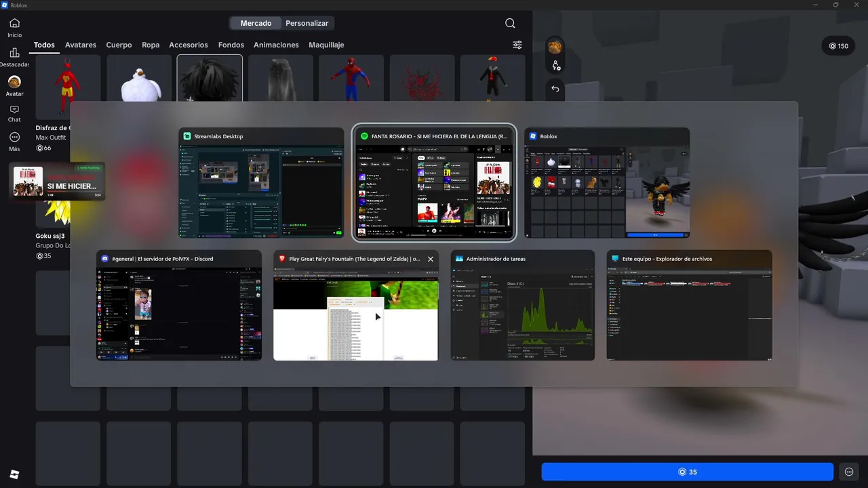Image resolution: width=868 pixels, height=488 pixels.
Task: Switch to the Administrador de tareas window
Action: [523, 305]
